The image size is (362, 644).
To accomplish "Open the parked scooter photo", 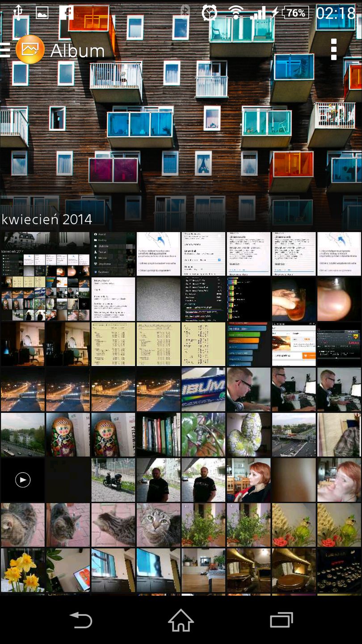I will [113, 480].
